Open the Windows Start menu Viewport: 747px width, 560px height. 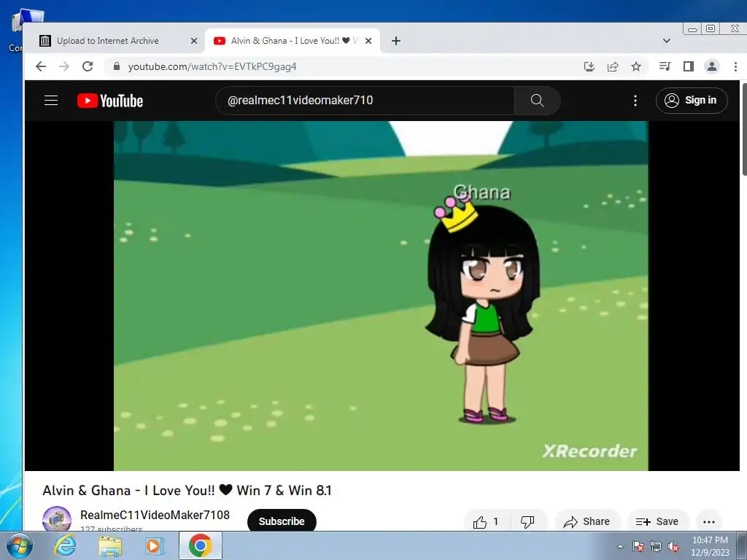18,545
